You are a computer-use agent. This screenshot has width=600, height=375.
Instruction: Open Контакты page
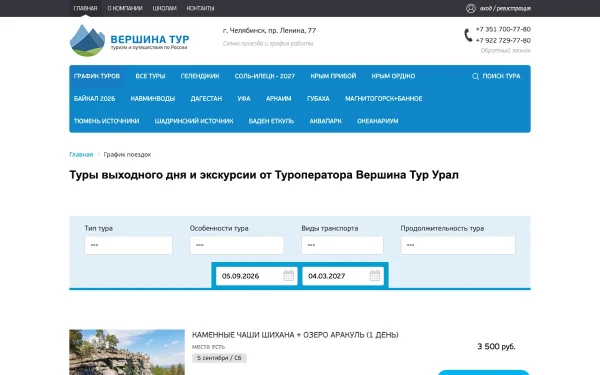(x=201, y=8)
